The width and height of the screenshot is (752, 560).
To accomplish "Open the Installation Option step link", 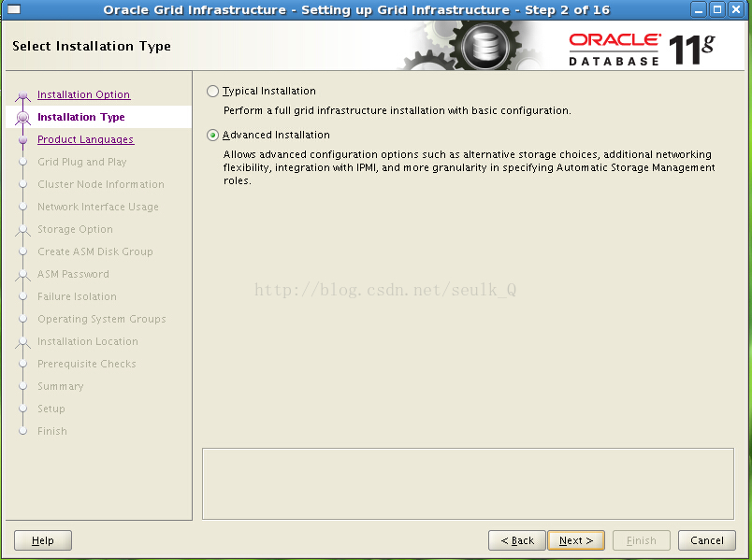I will [83, 94].
